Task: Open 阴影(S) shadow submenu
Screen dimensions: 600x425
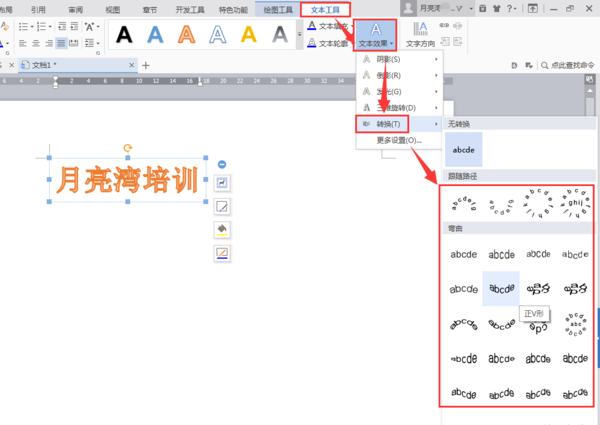Action: tap(399, 59)
